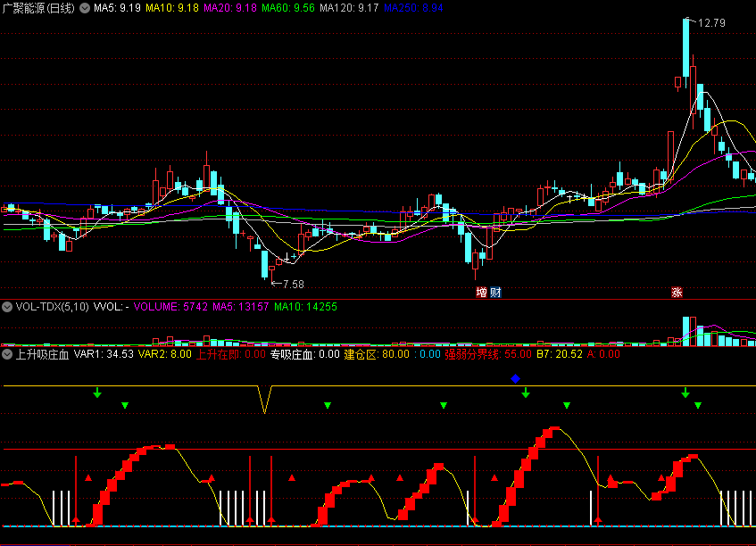Select the 广聚能源(日线) chart title
Viewport: 756px width, 546px height.
click(x=38, y=8)
